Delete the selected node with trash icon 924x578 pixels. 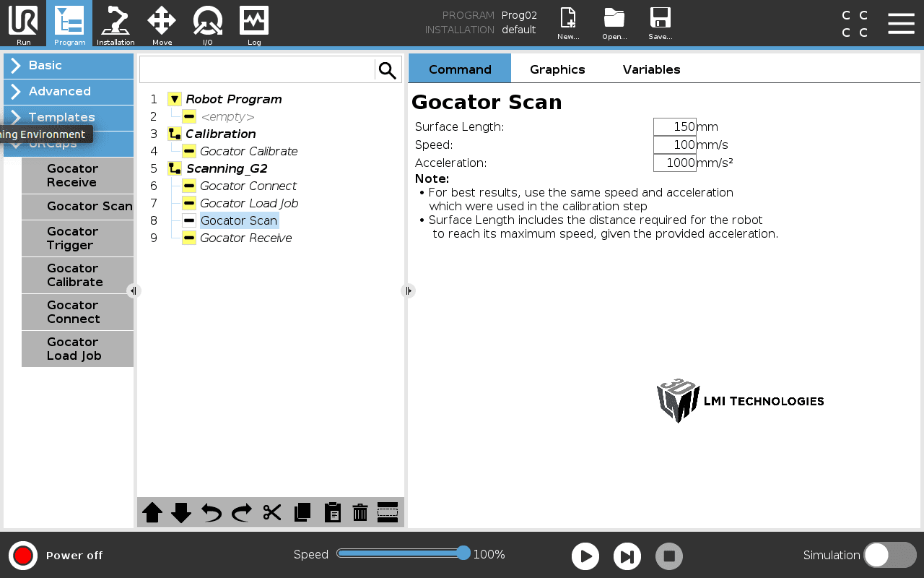(360, 512)
